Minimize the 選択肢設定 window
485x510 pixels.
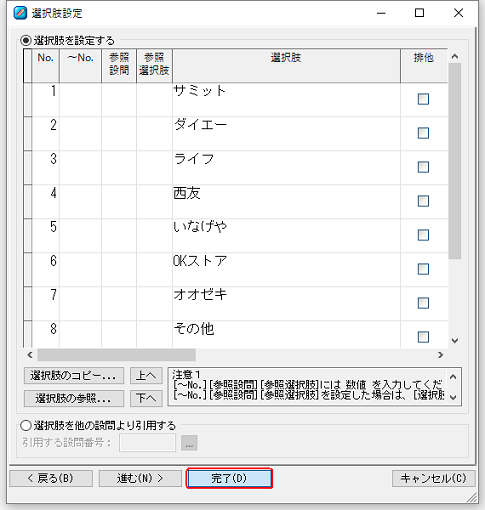tap(381, 13)
